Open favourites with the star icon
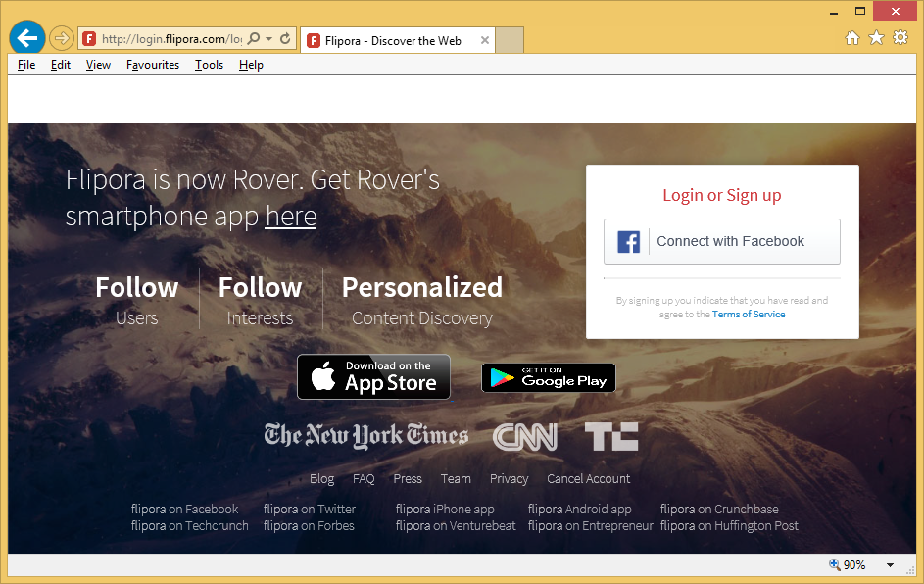 coord(876,38)
